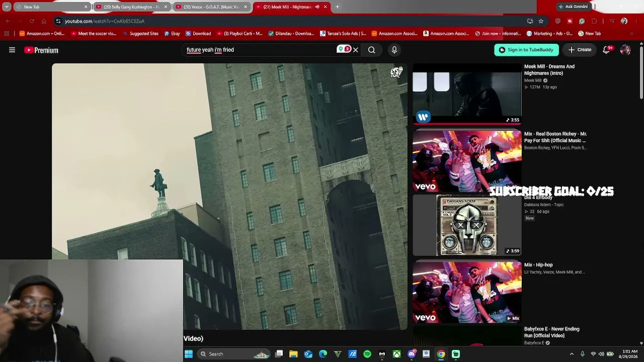Viewport: 644px width, 362px height.
Task: Open the Download bookmark
Action: (x=198, y=34)
